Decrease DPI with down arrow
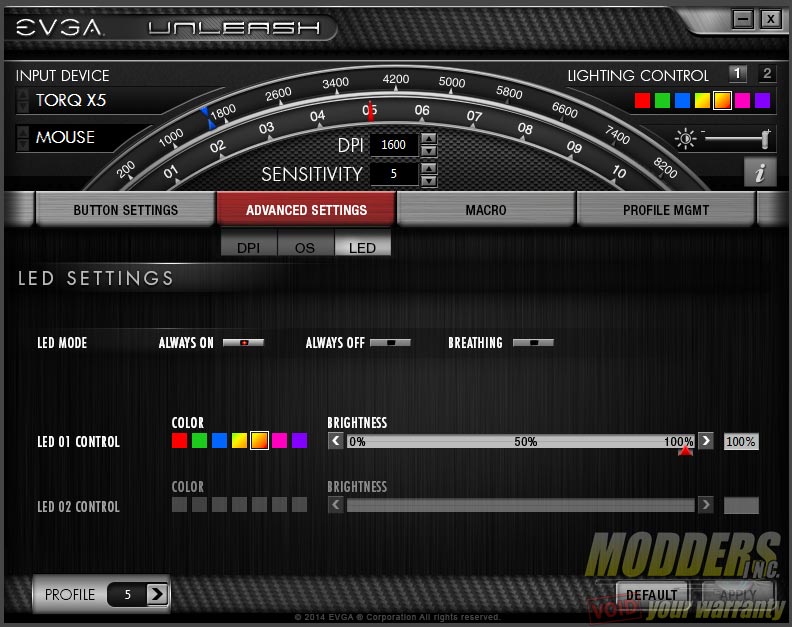Viewport: 792px width, 627px height. coord(429,151)
